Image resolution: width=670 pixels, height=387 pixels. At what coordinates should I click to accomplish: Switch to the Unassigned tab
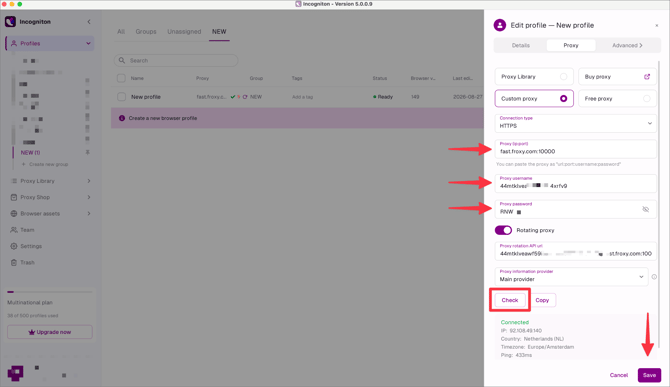184,32
